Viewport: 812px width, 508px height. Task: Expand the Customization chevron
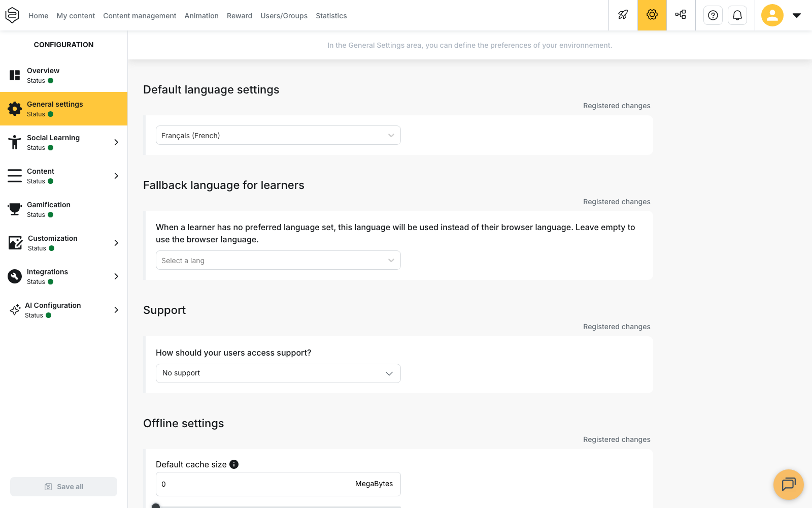[116, 243]
